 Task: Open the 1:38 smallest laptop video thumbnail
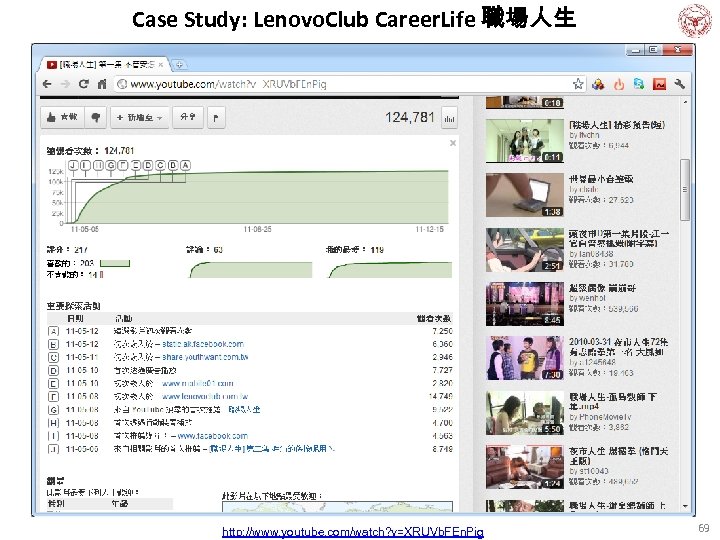click(x=525, y=195)
